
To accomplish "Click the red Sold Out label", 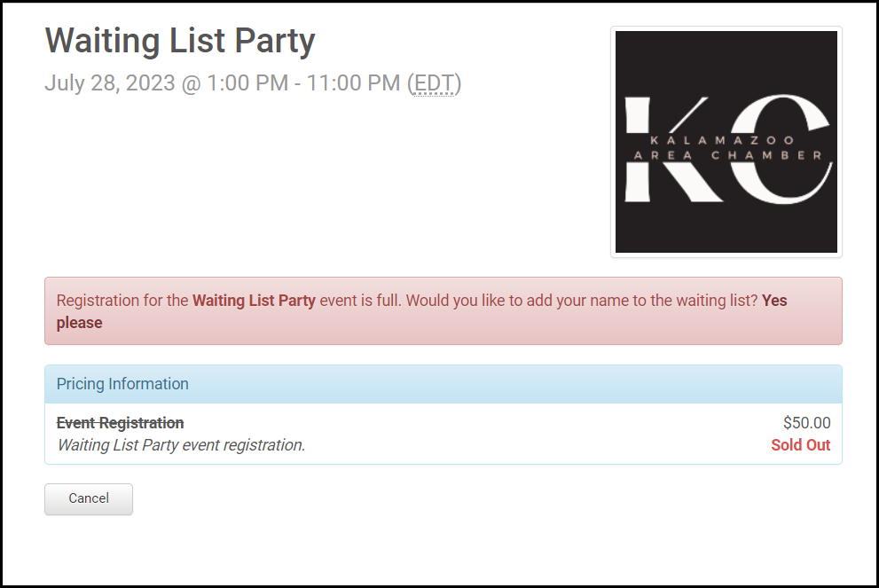I will 800,445.
